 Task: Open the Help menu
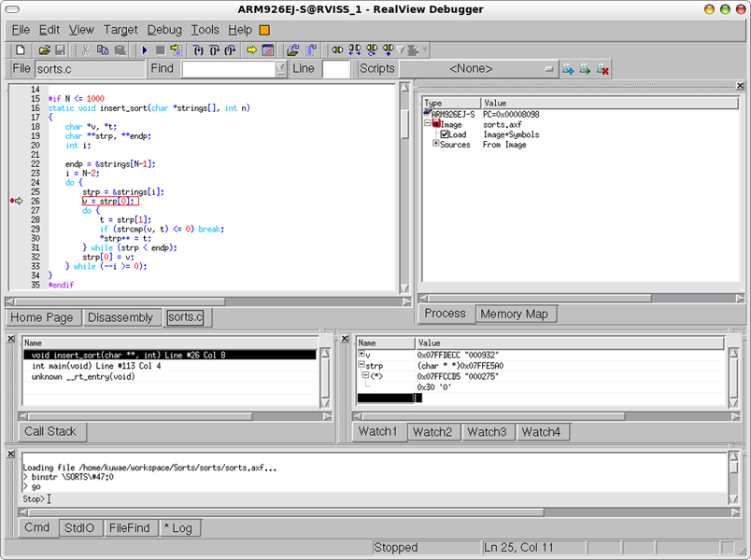[x=240, y=30]
